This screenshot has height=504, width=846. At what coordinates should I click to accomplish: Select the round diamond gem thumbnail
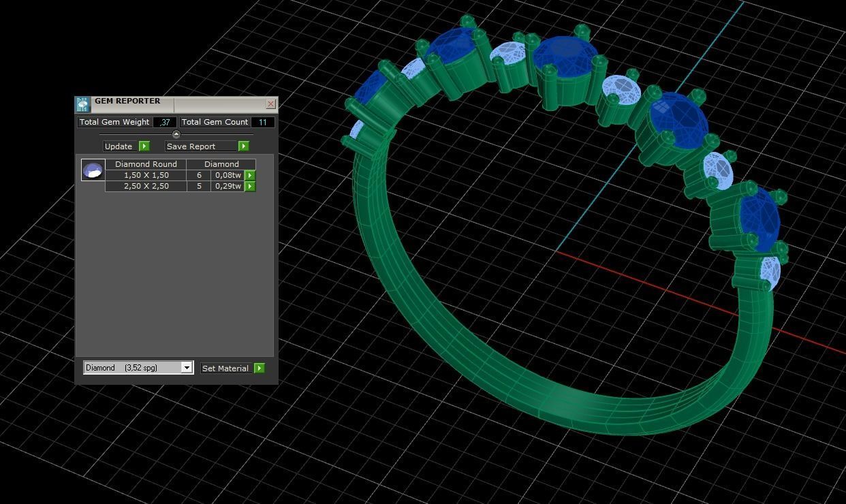coord(93,170)
